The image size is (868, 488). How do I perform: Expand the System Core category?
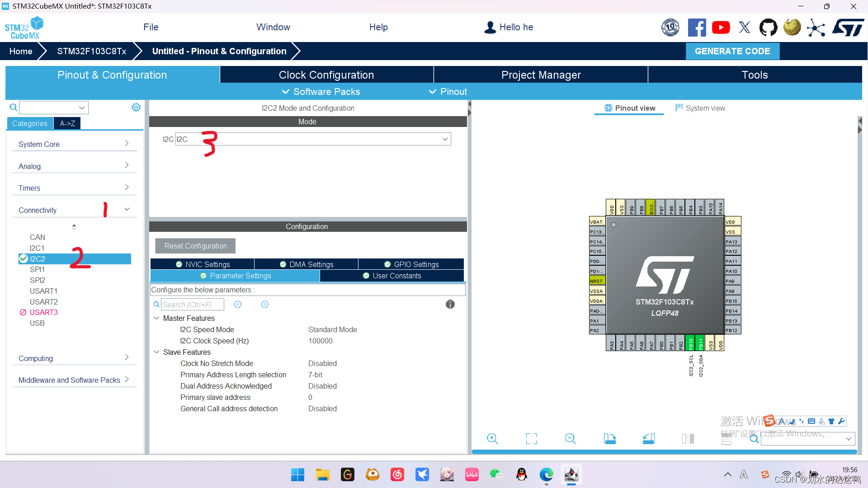pos(74,144)
